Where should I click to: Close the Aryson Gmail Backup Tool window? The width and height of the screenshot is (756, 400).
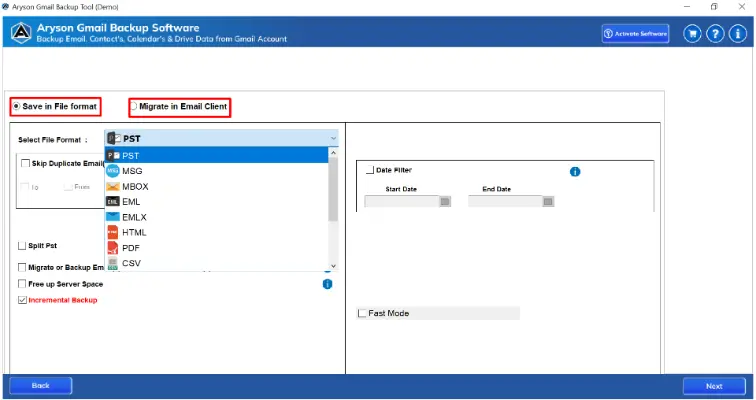(x=742, y=7)
